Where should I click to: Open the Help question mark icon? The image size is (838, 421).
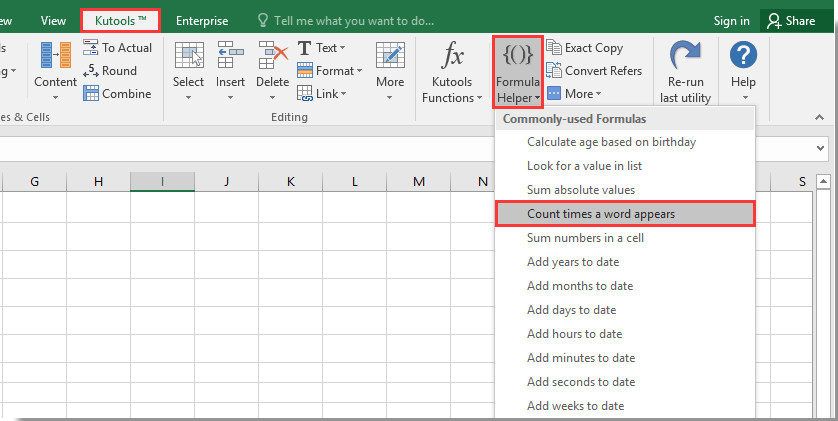click(x=743, y=57)
